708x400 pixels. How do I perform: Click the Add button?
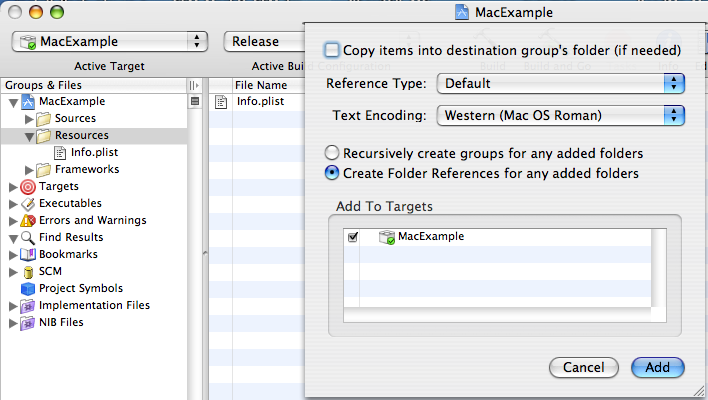click(657, 367)
